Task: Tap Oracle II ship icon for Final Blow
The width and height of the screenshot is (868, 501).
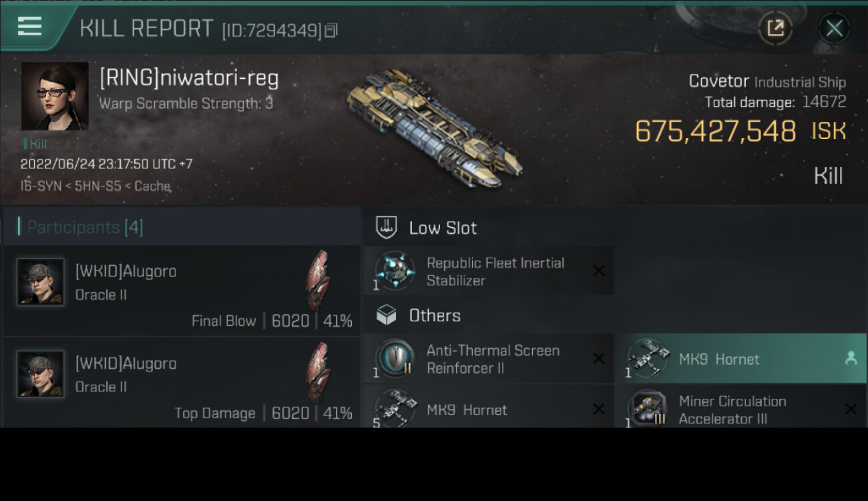Action: coord(318,280)
